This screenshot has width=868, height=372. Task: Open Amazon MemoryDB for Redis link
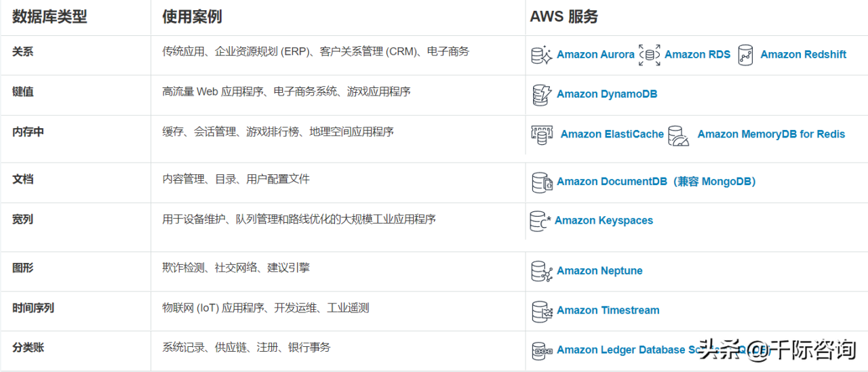pyautogui.click(x=771, y=134)
